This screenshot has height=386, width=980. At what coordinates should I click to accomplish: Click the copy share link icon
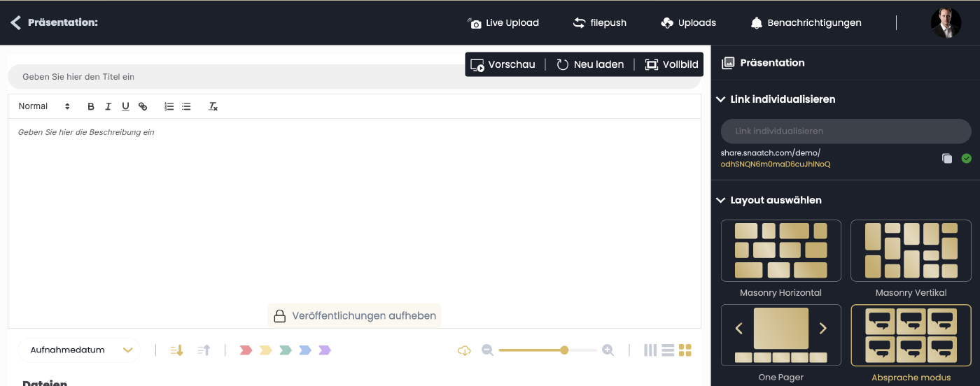[x=946, y=159]
